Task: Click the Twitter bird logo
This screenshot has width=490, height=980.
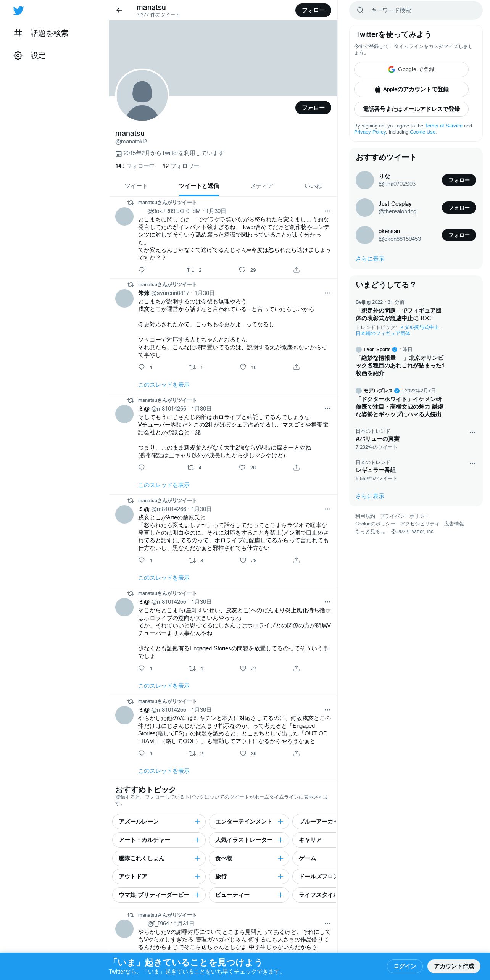Action: 18,11
